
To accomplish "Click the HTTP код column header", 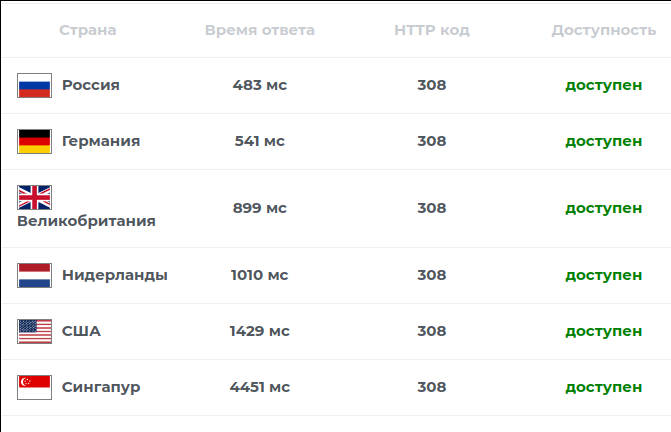I will (432, 30).
